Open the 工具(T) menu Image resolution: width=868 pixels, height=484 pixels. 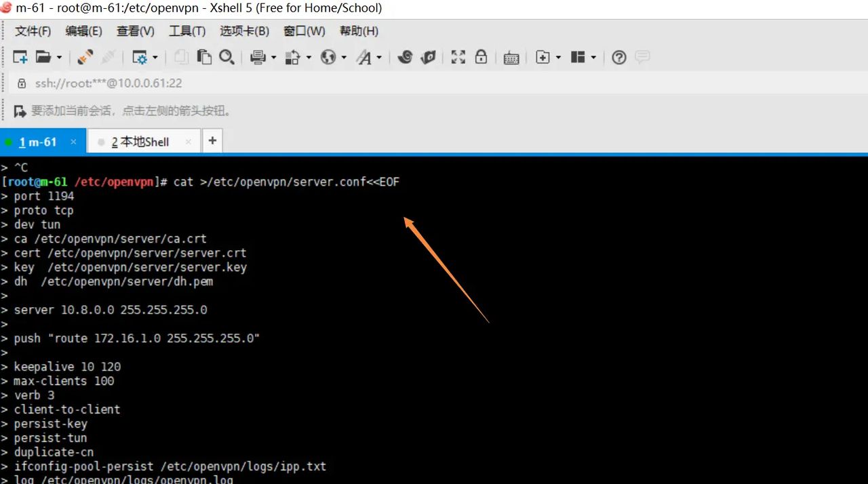[x=187, y=31]
